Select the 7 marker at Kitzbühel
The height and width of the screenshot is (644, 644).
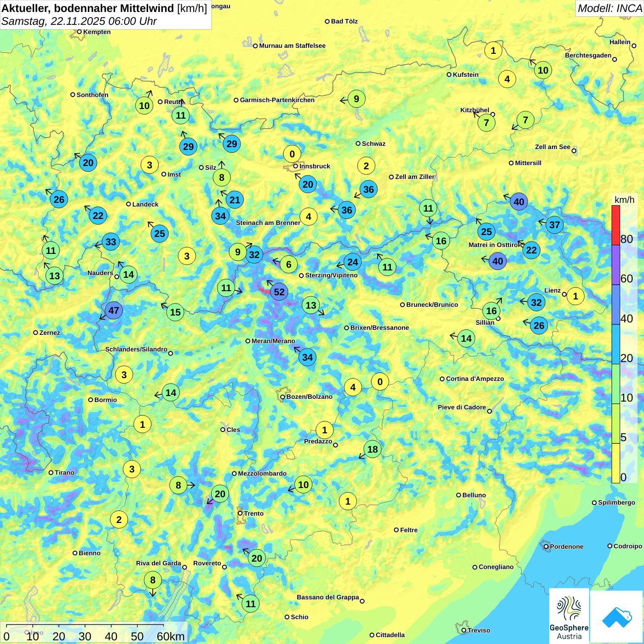(x=486, y=123)
